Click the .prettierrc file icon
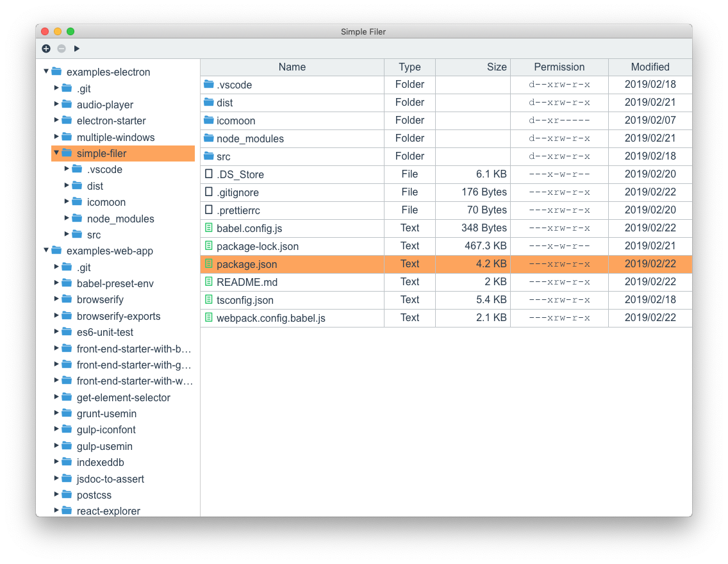728x564 pixels. pyautogui.click(x=209, y=210)
